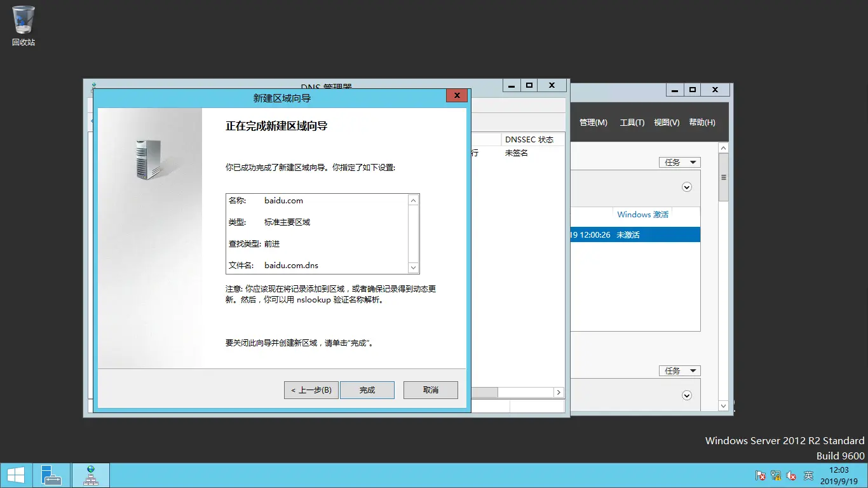Image resolution: width=868 pixels, height=488 pixels.
Task: Open the 工具(T) menu in Server Manager
Action: [x=632, y=123]
